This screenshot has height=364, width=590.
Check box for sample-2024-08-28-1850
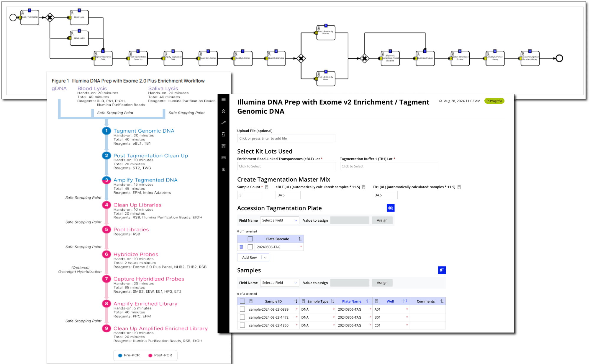tap(242, 325)
